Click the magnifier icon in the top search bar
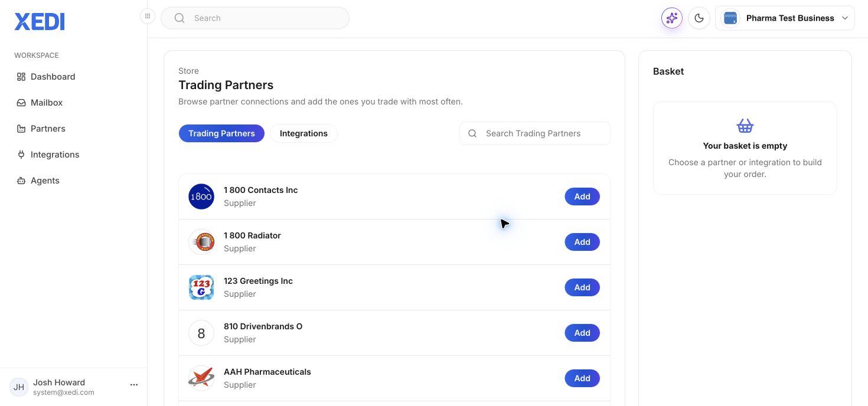 [x=180, y=18]
